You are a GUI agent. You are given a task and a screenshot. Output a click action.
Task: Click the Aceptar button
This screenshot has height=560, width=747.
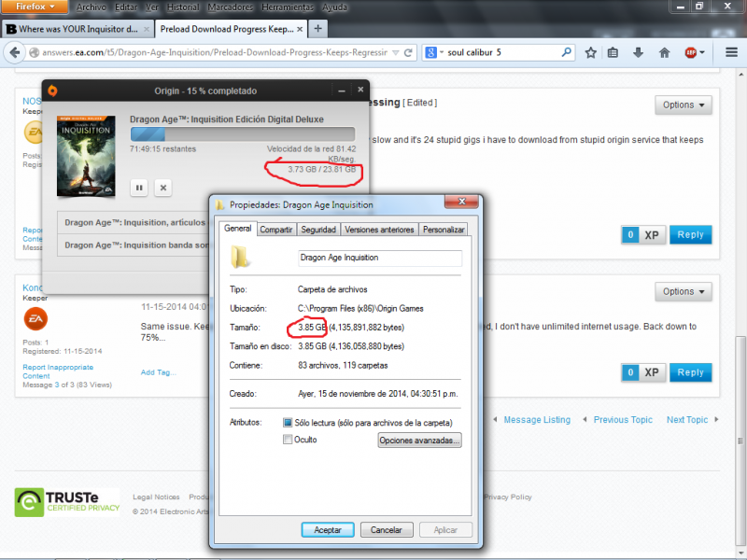point(328,529)
